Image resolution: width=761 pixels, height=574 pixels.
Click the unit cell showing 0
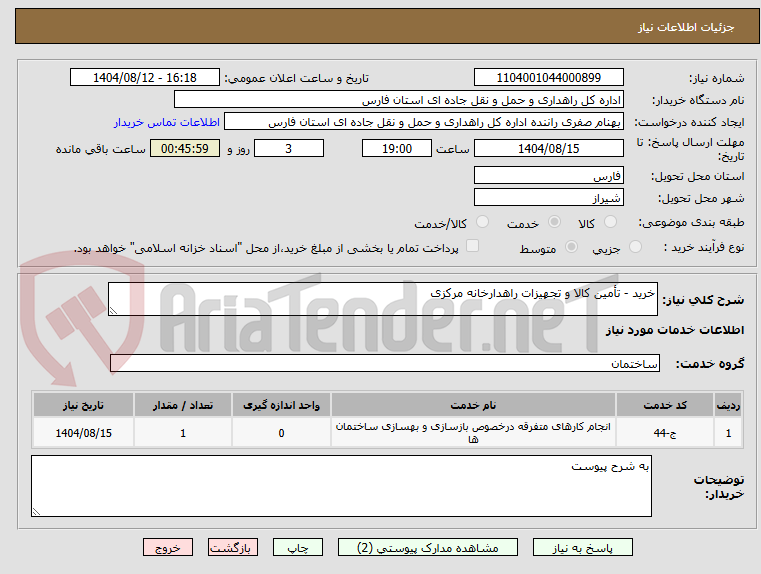[281, 433]
